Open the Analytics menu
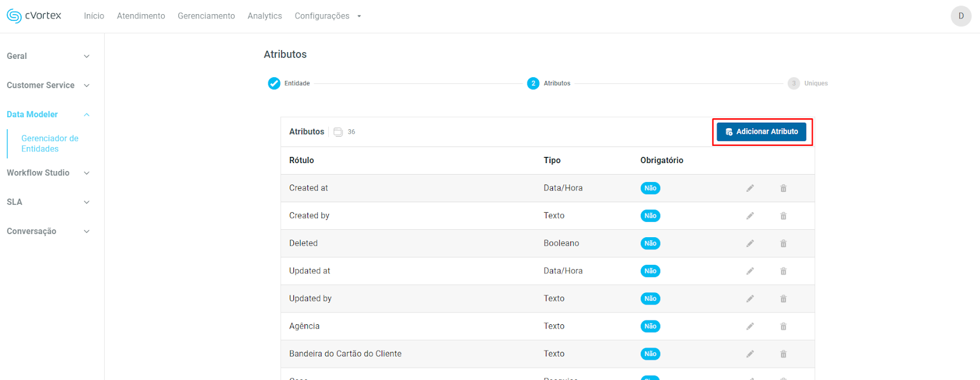The height and width of the screenshot is (380, 980). (x=265, y=16)
